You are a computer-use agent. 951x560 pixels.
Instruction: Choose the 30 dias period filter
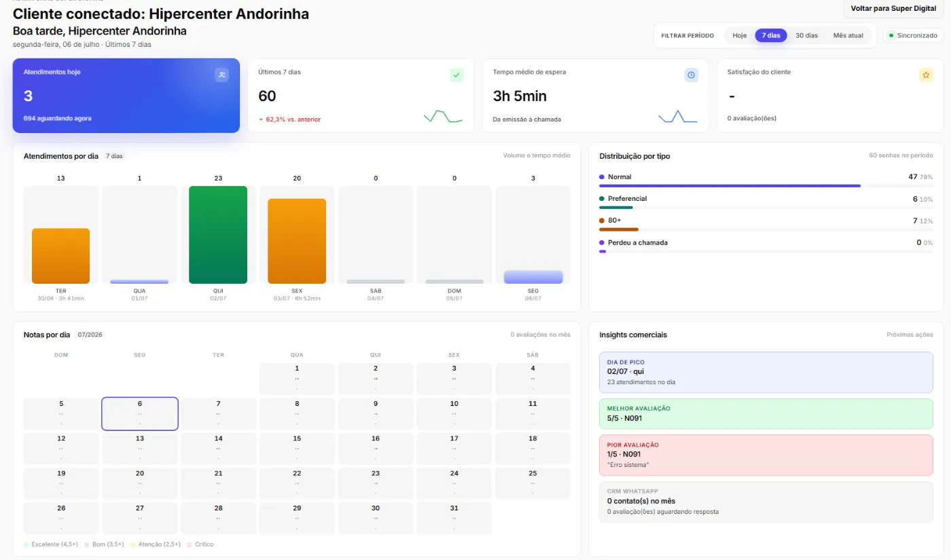806,35
